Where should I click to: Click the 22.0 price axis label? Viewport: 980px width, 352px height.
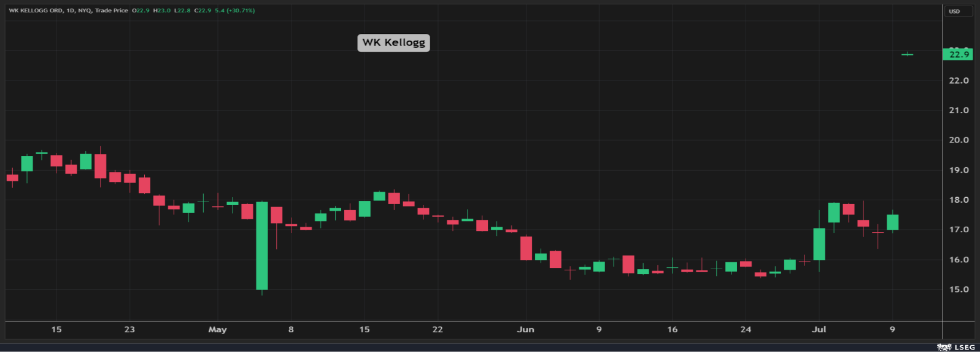point(959,80)
